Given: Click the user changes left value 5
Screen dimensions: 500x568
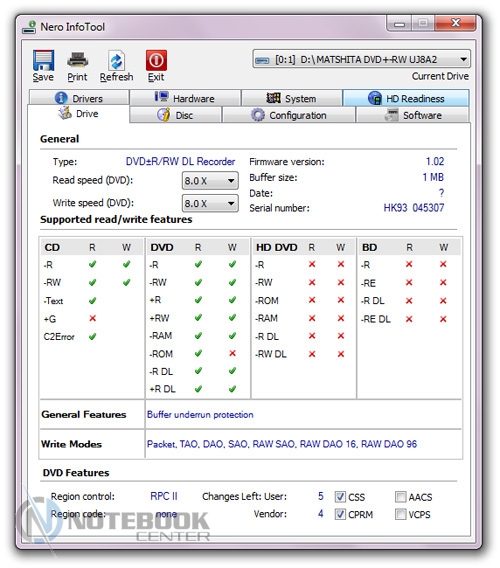Looking at the screenshot, I should coord(321,496).
